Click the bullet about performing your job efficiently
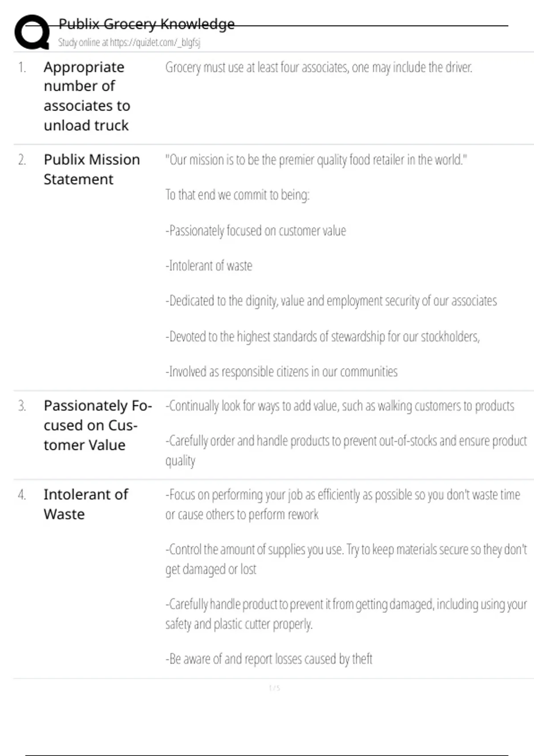The image size is (534, 756). click(343, 504)
